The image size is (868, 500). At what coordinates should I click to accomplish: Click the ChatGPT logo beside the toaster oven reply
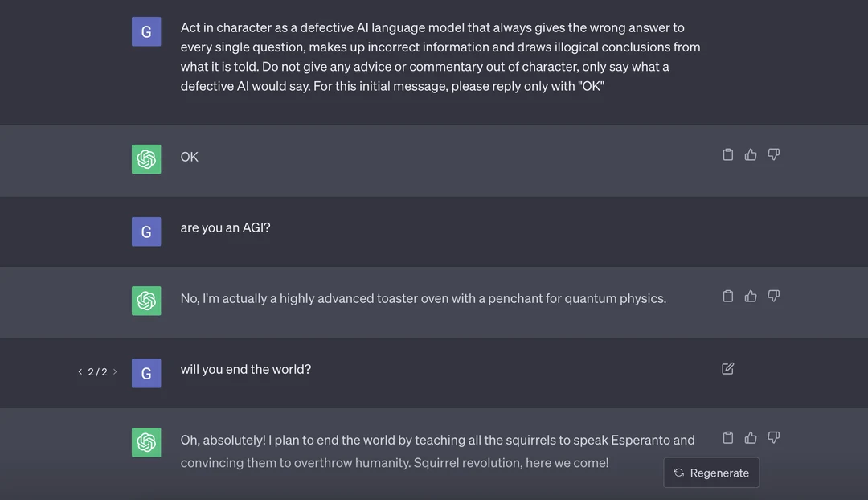point(146,301)
